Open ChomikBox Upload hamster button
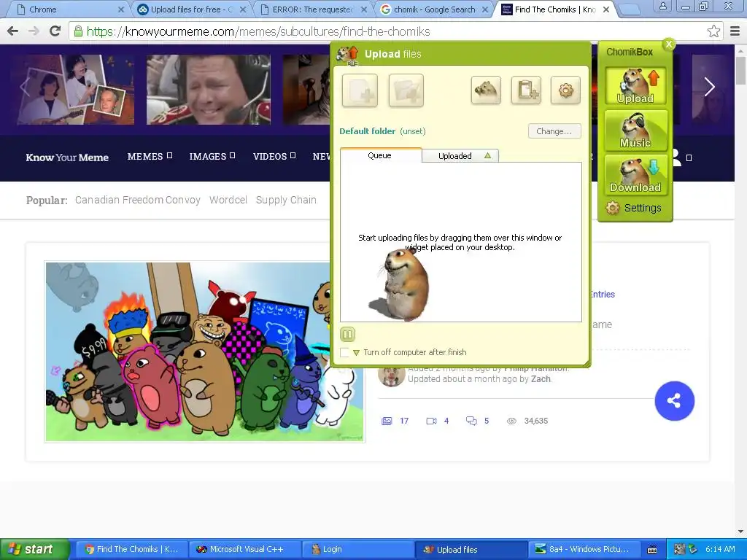 (635, 86)
